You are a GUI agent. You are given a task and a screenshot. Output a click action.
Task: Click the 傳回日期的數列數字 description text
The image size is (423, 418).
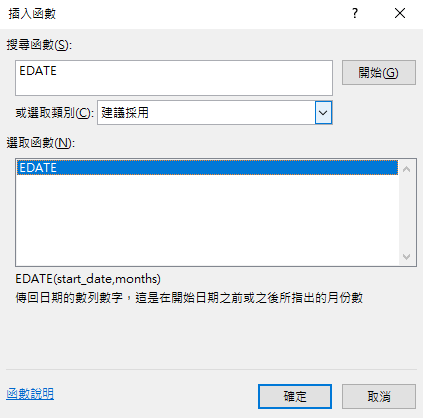coord(69,298)
